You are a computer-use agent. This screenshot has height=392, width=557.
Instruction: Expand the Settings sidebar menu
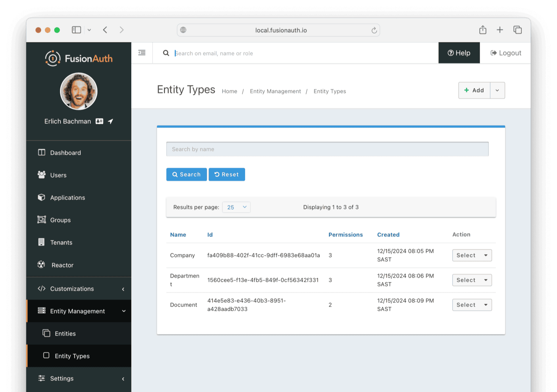click(x=79, y=378)
